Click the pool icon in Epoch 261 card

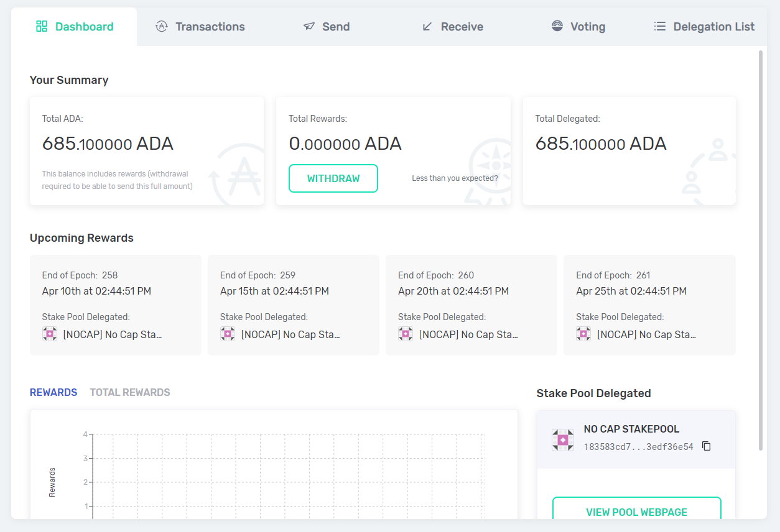[x=583, y=334]
